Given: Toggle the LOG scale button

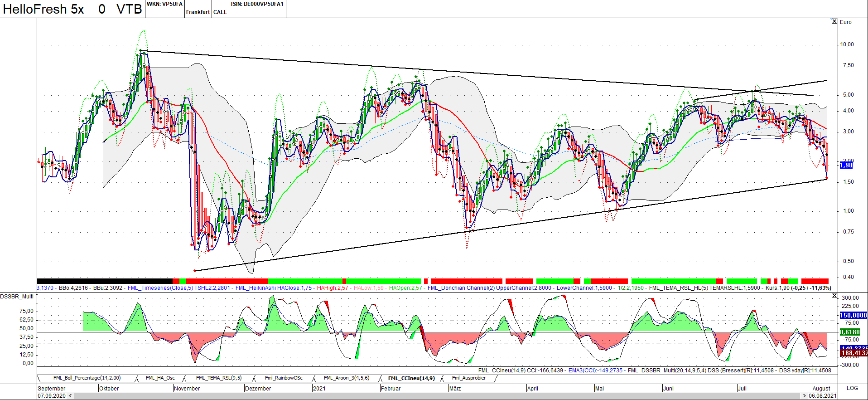Looking at the screenshot, I should click(852, 388).
